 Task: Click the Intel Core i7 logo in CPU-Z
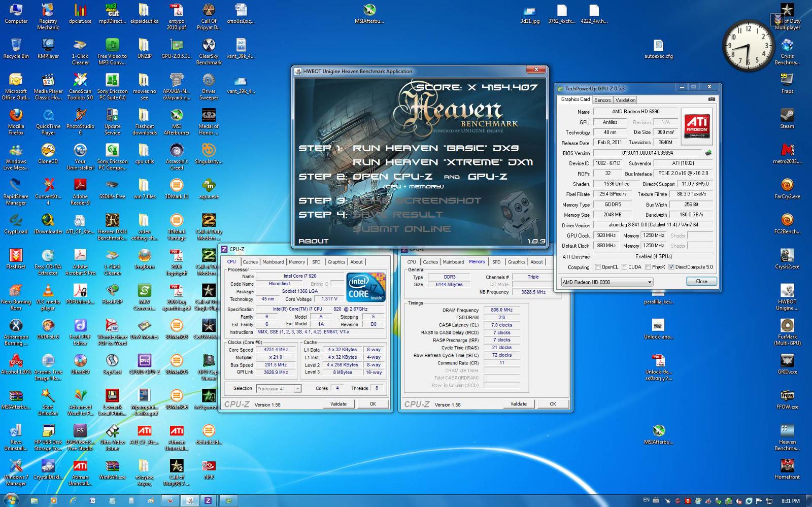tap(366, 288)
